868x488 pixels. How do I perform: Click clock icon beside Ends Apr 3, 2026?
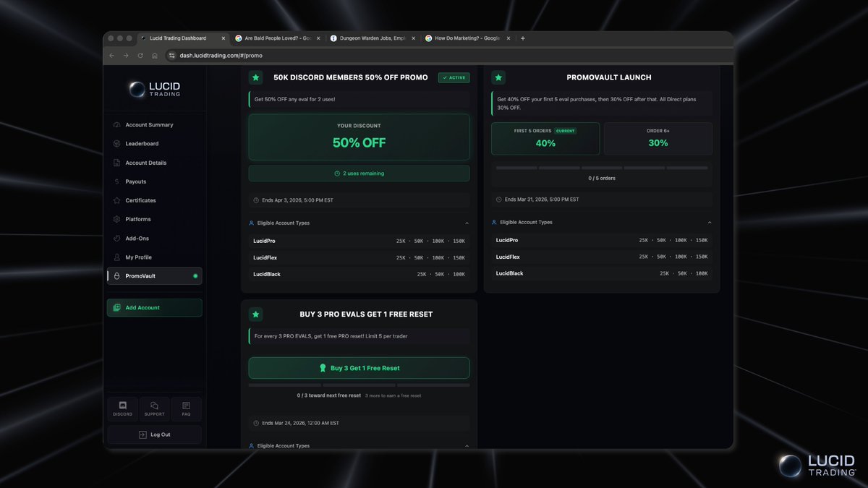256,200
